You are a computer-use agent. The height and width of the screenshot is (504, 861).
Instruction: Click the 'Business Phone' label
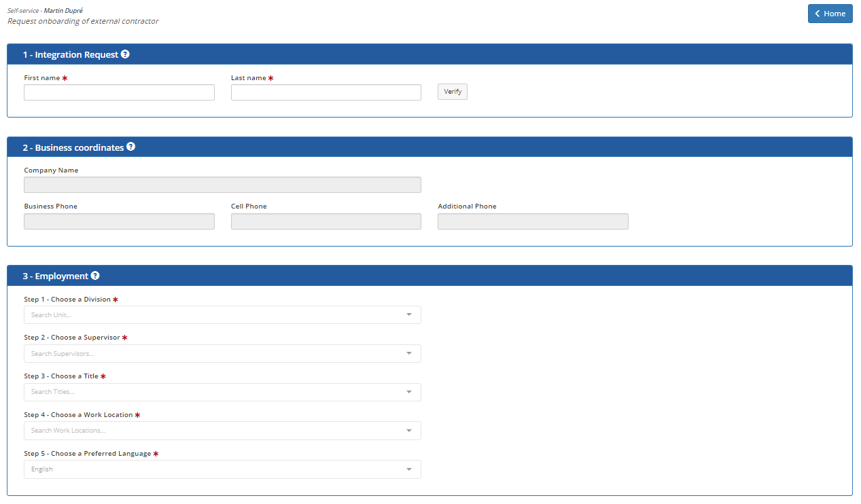click(x=51, y=206)
